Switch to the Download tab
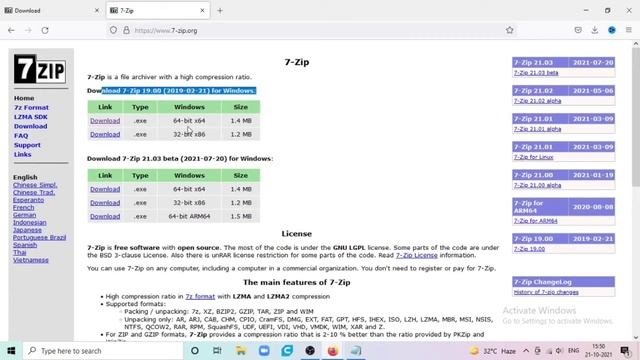640x360 pixels. [52, 11]
